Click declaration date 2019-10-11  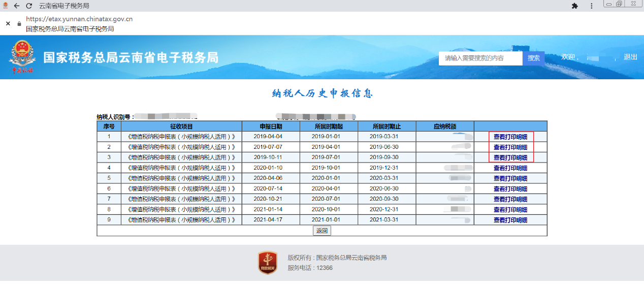268,157
